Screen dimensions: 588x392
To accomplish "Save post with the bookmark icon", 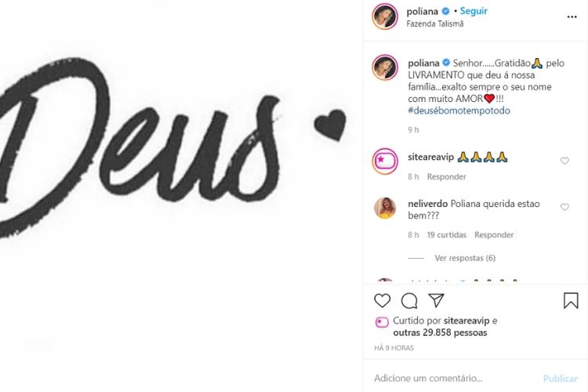I will 571,300.
